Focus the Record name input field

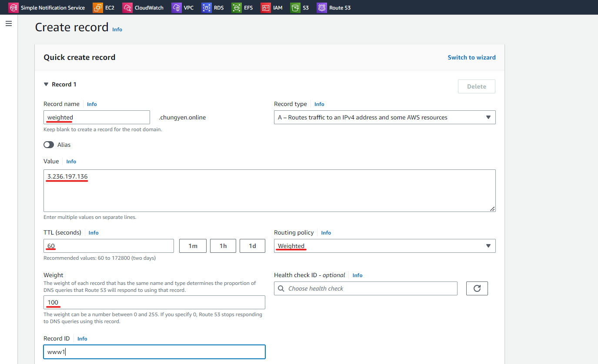97,117
